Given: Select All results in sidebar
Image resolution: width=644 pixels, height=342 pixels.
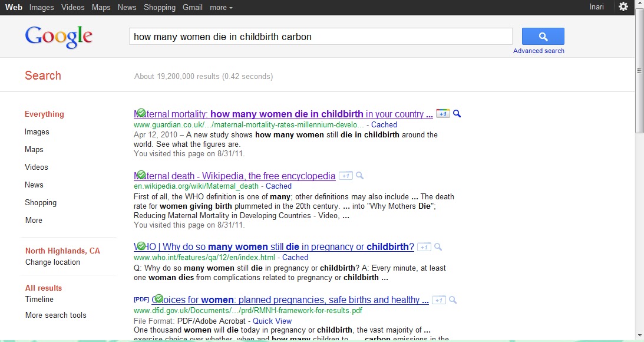Looking at the screenshot, I should (x=44, y=288).
